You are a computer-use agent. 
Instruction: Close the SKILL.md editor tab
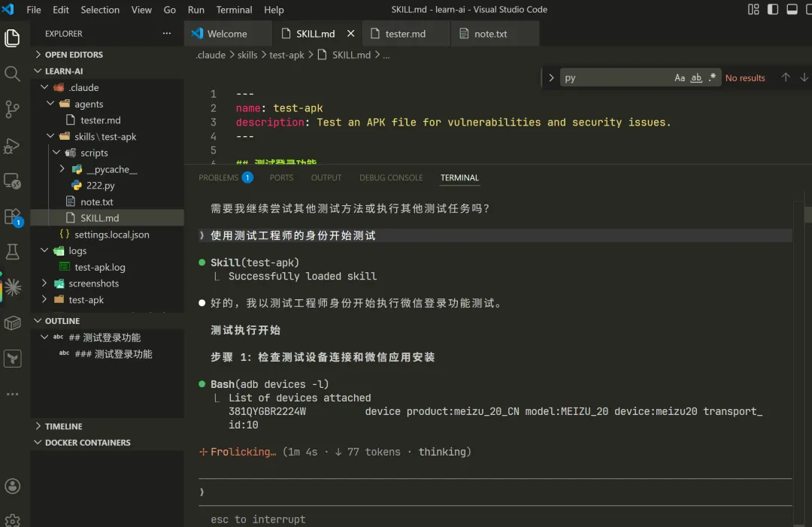(x=351, y=34)
